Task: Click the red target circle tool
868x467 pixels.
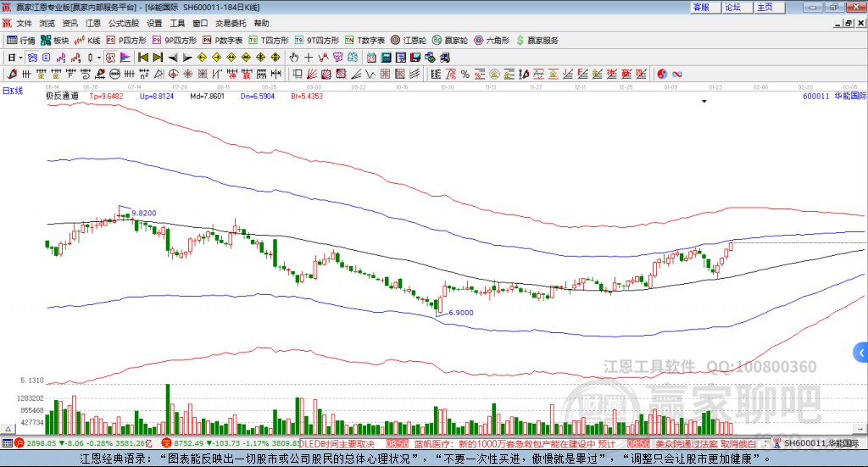Action: click(173, 74)
